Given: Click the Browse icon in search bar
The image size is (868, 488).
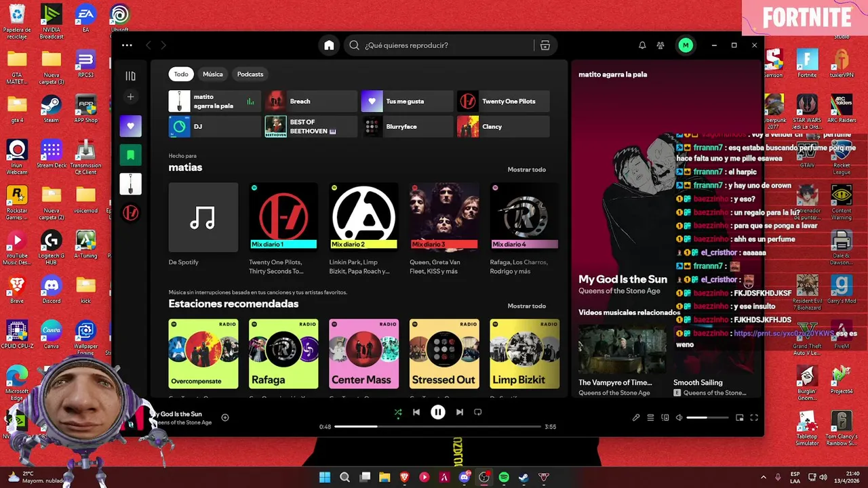Looking at the screenshot, I should click(545, 45).
